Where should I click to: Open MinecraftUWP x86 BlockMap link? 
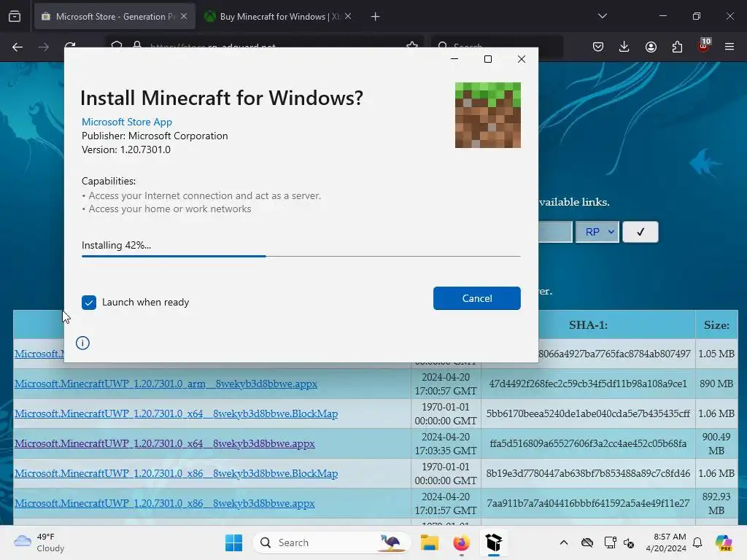(x=177, y=474)
